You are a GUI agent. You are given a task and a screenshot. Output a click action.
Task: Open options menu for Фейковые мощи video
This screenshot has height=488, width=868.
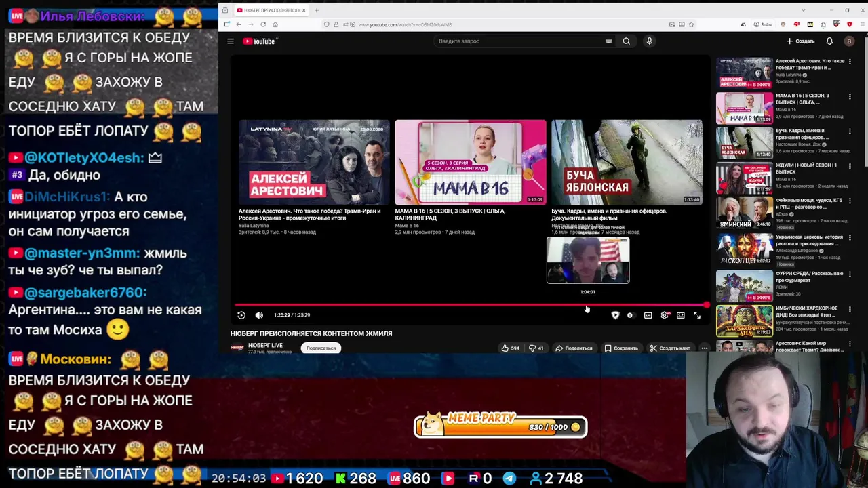850,201
